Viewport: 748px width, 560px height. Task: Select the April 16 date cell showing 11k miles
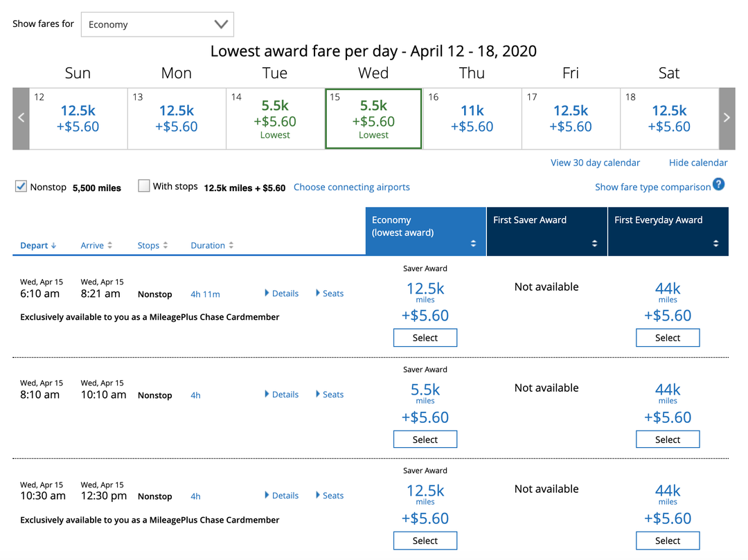472,118
